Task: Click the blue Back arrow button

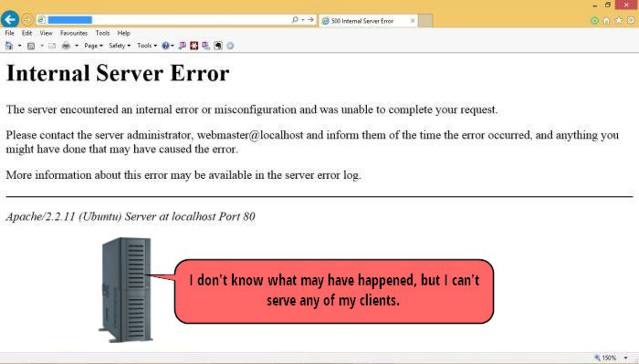Action: (x=10, y=19)
